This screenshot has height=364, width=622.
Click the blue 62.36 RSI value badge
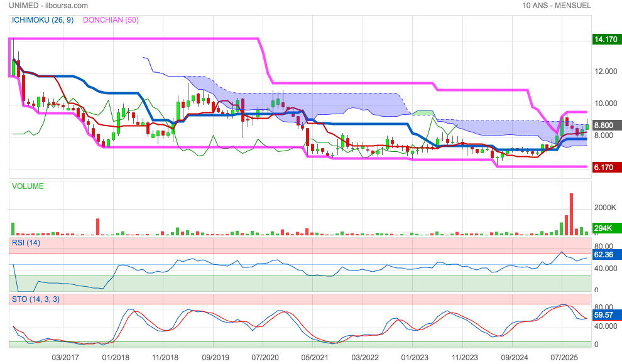point(606,255)
